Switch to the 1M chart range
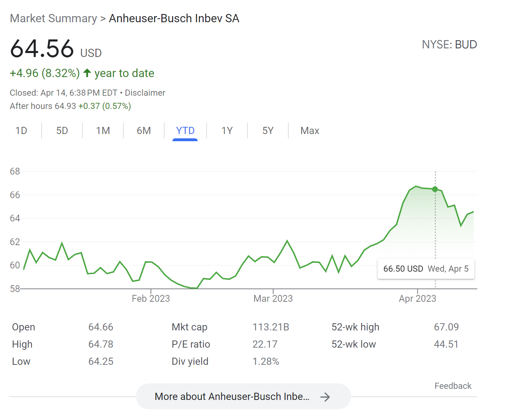 pos(103,130)
